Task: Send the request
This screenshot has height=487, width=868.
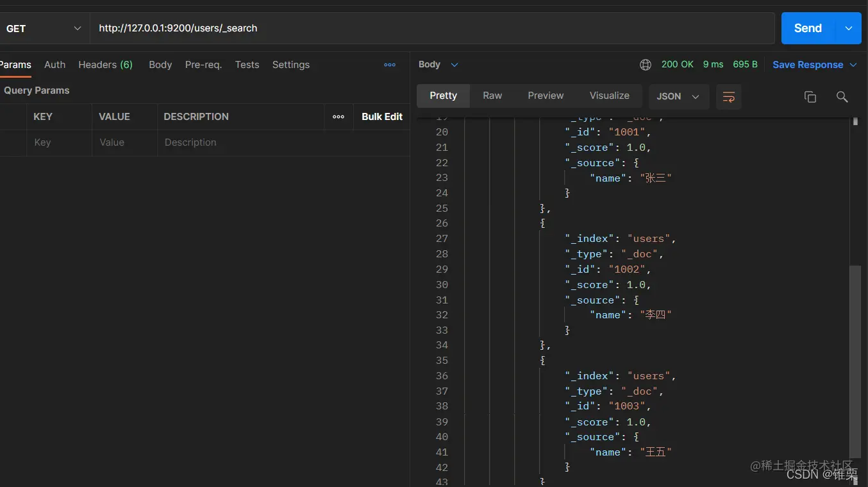Action: [808, 28]
